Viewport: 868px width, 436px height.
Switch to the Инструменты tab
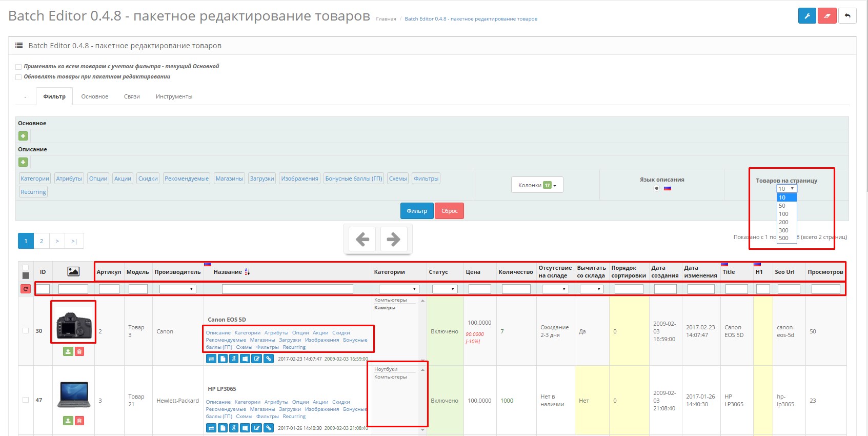(x=174, y=96)
